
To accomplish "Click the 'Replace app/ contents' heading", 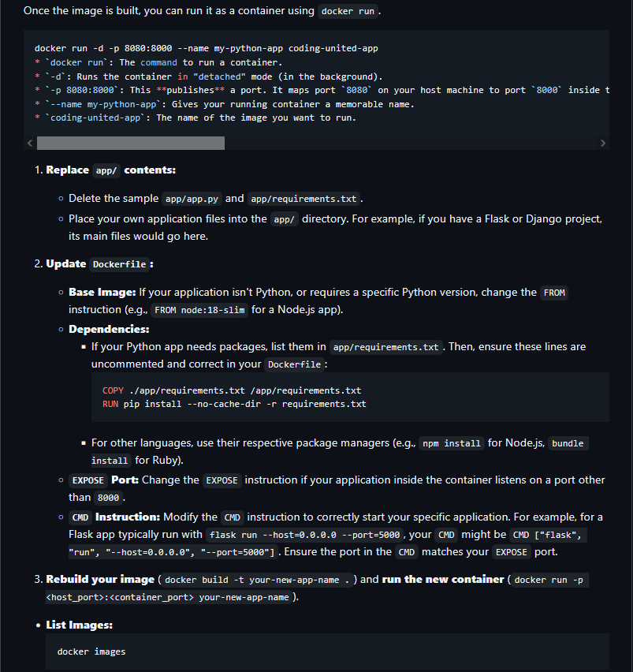I will click(x=110, y=170).
